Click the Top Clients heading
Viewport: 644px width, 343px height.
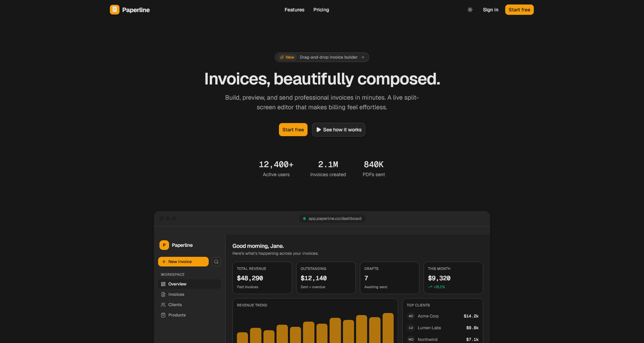(418, 305)
